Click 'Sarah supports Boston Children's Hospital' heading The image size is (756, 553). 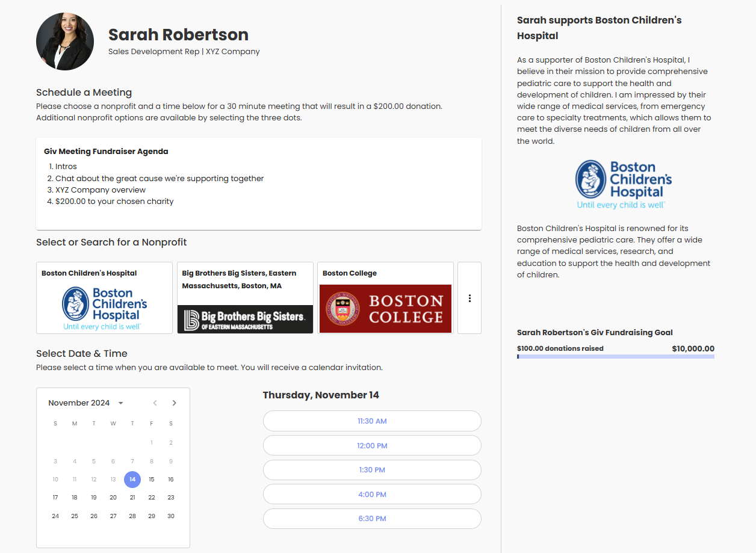600,28
